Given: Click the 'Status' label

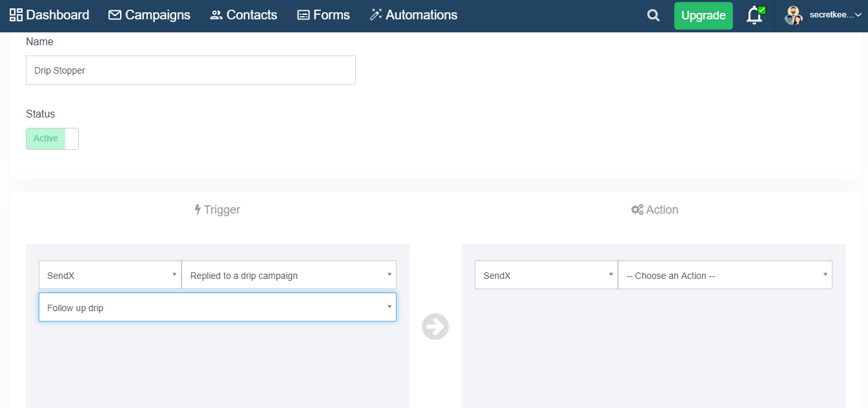Looking at the screenshot, I should tap(41, 114).
